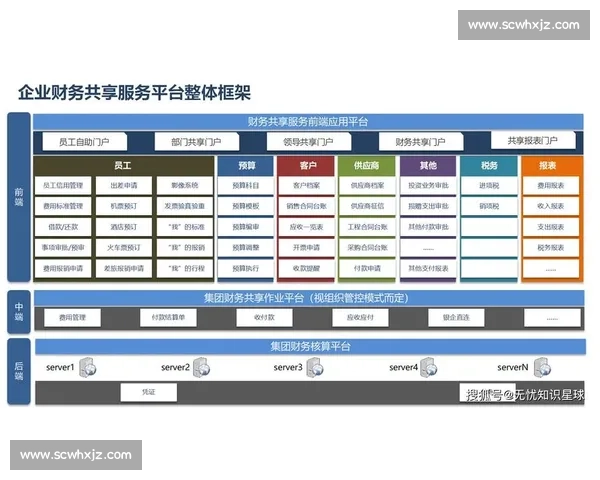Viewport: 600px width, 480px height.
Task: Open the 销售合同台账 item
Action: (306, 206)
